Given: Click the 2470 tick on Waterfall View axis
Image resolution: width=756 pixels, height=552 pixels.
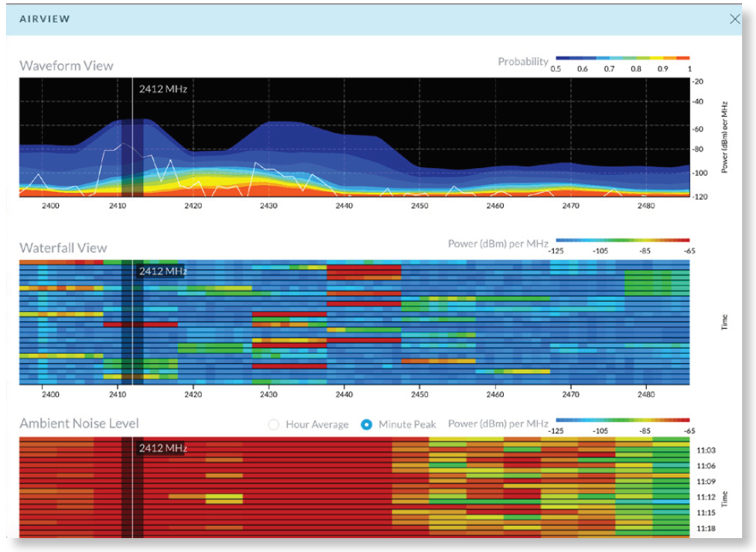Looking at the screenshot, I should click(x=570, y=394).
